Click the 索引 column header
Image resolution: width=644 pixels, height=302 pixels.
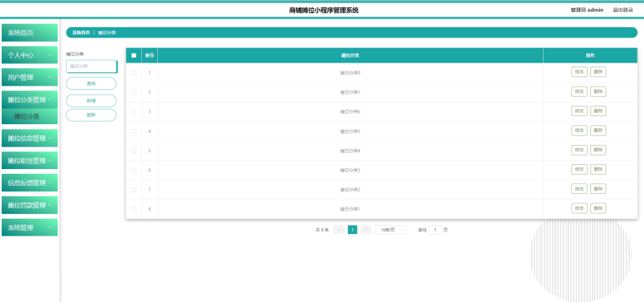click(149, 55)
